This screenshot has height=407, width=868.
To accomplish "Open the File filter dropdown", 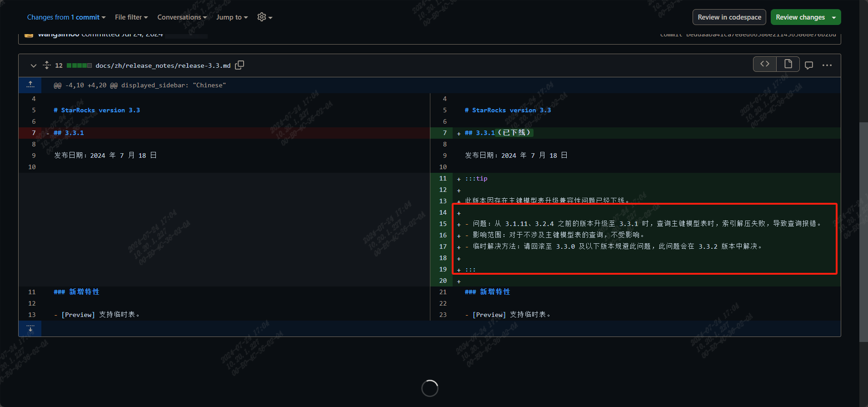I will click(x=131, y=17).
